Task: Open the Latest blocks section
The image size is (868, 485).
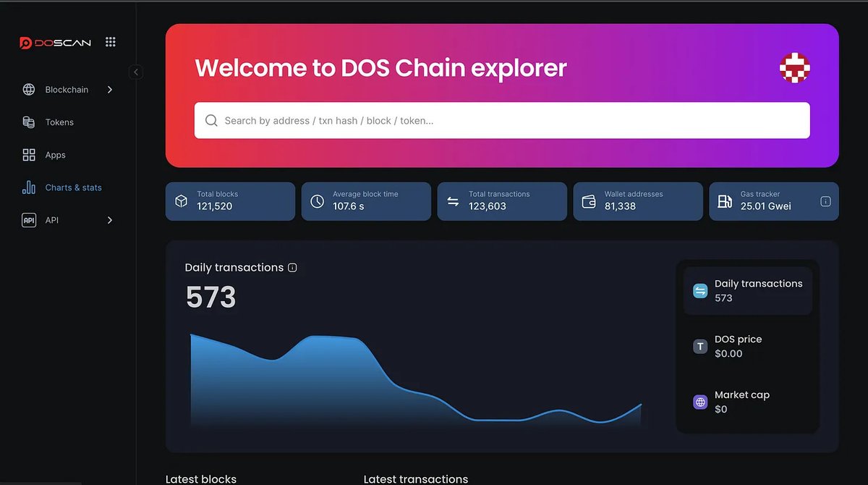Action: [200, 478]
